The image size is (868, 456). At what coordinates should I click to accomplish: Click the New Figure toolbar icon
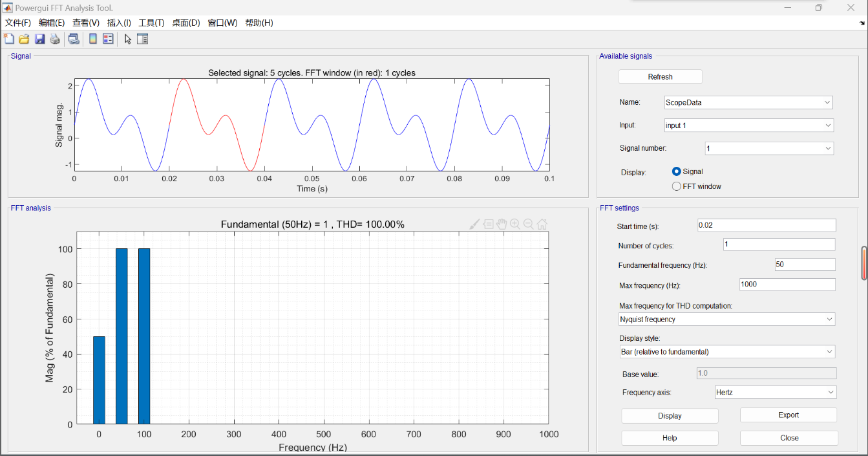tap(9, 39)
